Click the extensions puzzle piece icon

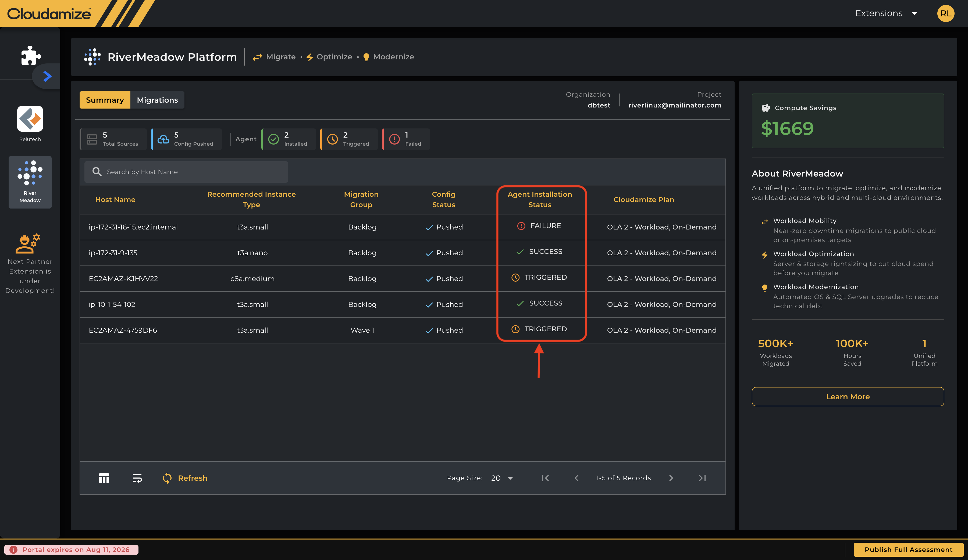click(30, 56)
